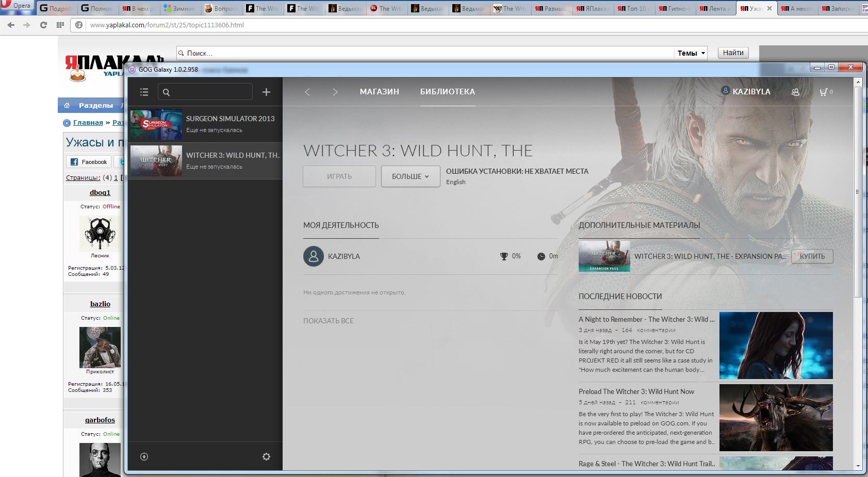This screenshot has width=868, height=477.
Task: Click the KAZIBYLA username in header
Action: (751, 92)
